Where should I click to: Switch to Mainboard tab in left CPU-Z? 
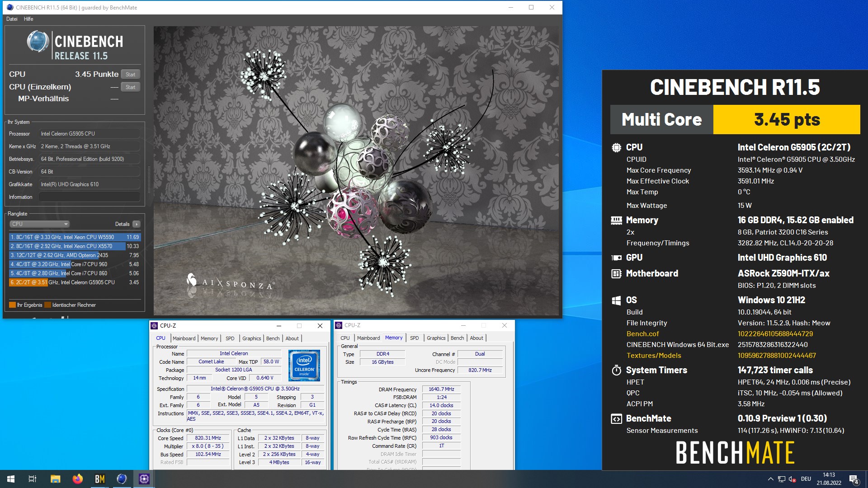tap(184, 338)
